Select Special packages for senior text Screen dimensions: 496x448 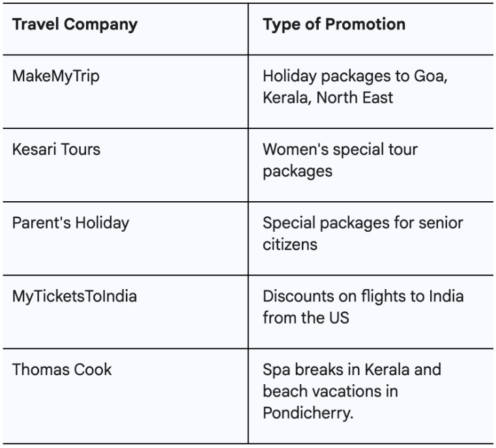pos(363,223)
